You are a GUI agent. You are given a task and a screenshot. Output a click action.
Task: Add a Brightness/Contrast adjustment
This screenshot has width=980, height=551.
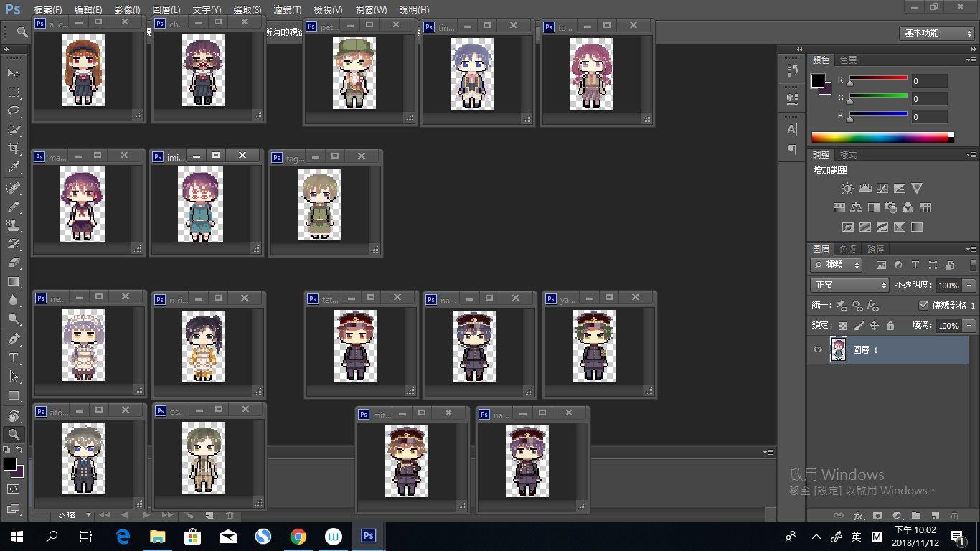point(847,189)
